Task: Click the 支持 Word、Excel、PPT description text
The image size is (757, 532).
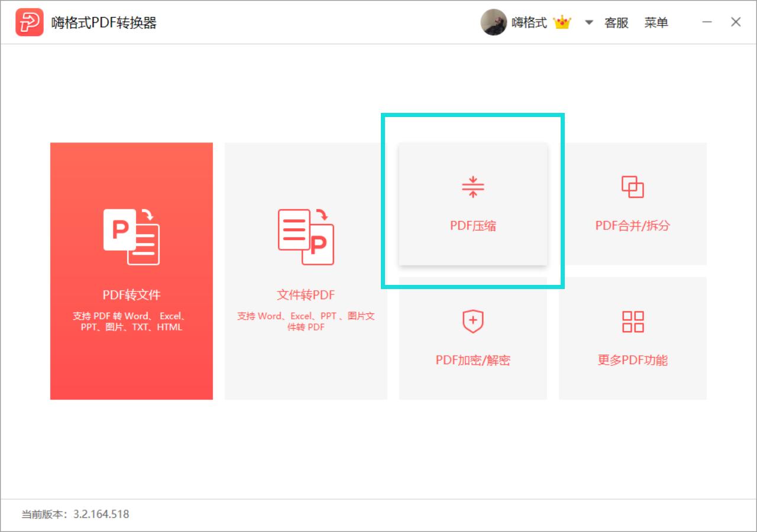Action: tap(306, 322)
